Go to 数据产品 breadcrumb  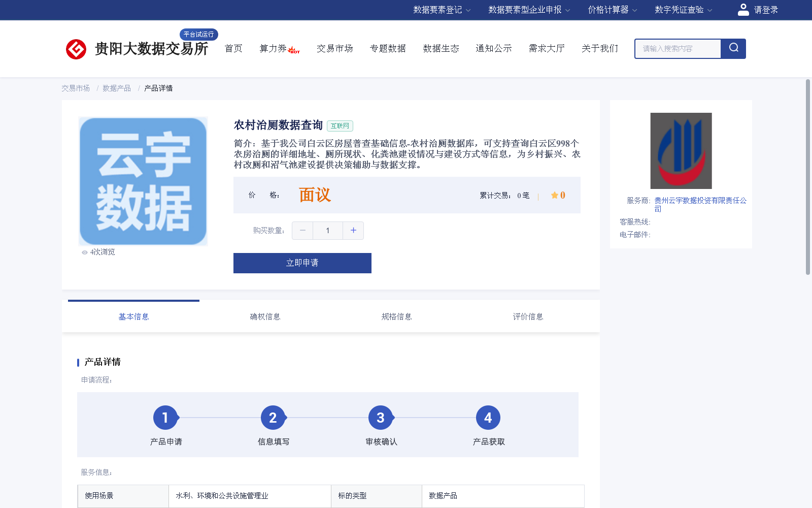pos(117,88)
